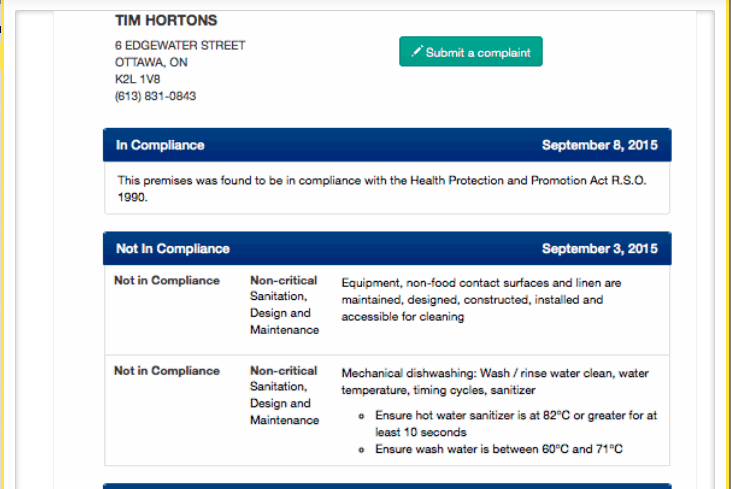731x489 pixels.
Task: Click the Submit a complaint button
Action: click(x=470, y=52)
